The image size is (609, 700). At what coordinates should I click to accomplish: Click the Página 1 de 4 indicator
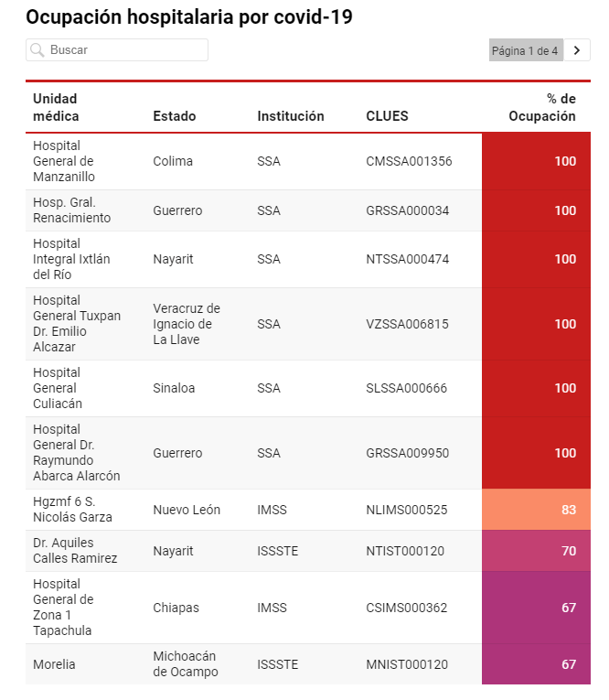525,50
